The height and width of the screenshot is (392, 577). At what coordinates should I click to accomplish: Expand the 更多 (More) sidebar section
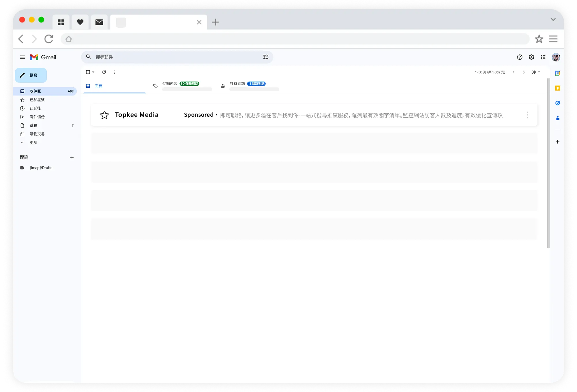click(x=33, y=142)
